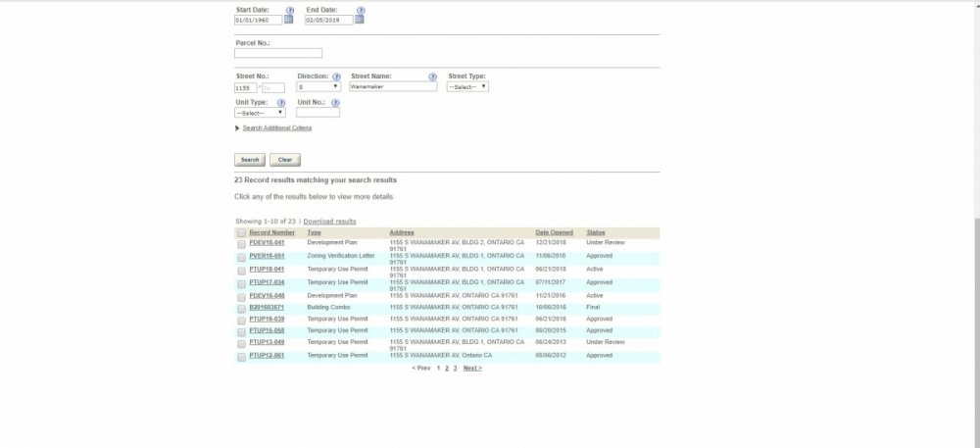Open record PTUP16-039
Image resolution: width=980 pixels, height=448 pixels.
pos(267,319)
